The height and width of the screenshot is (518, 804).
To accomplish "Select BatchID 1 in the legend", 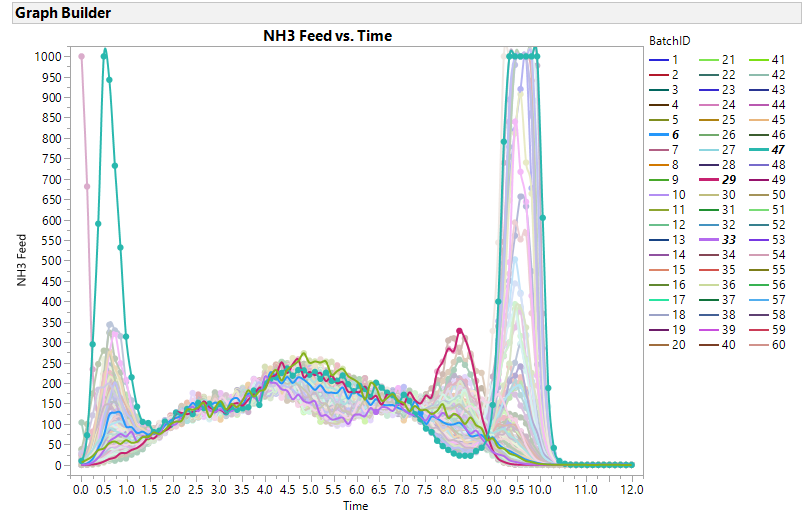I will click(x=664, y=60).
